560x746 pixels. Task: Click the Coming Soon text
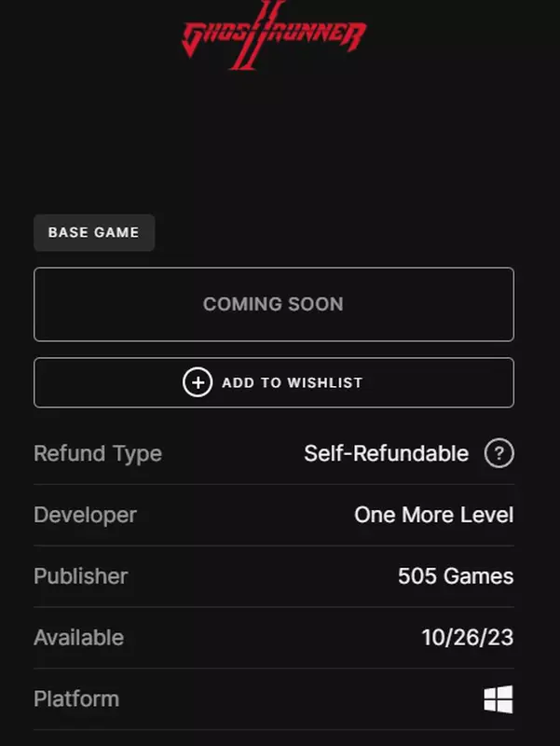273,305
